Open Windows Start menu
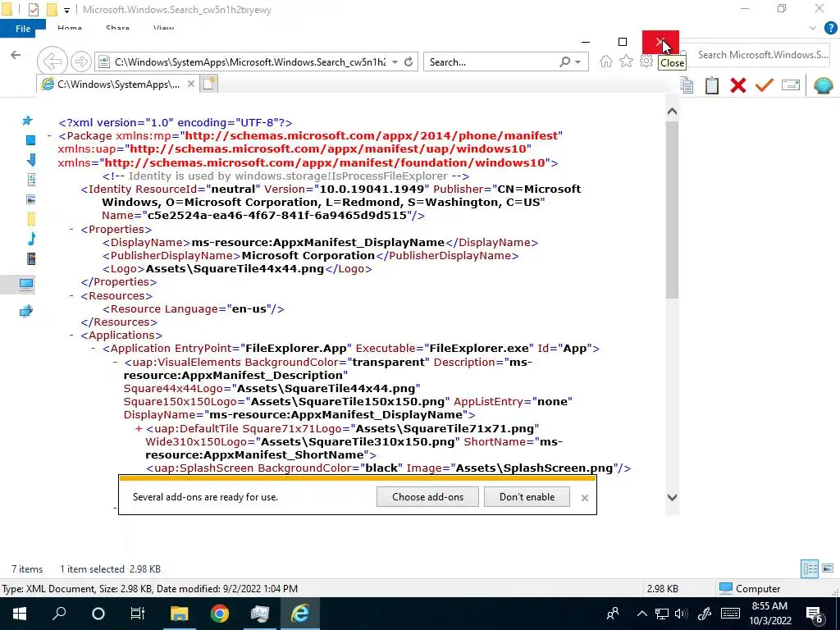Image resolution: width=840 pixels, height=630 pixels. [20, 614]
